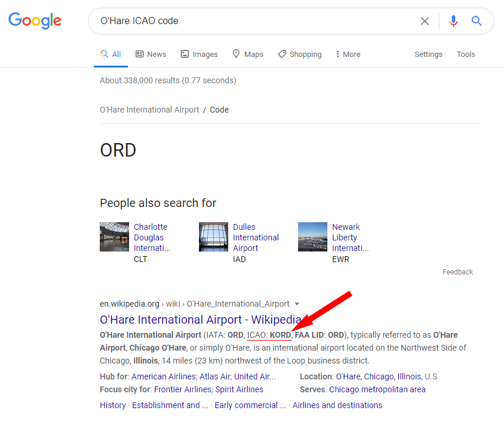Jump to Early commercial ... section link

(250, 405)
